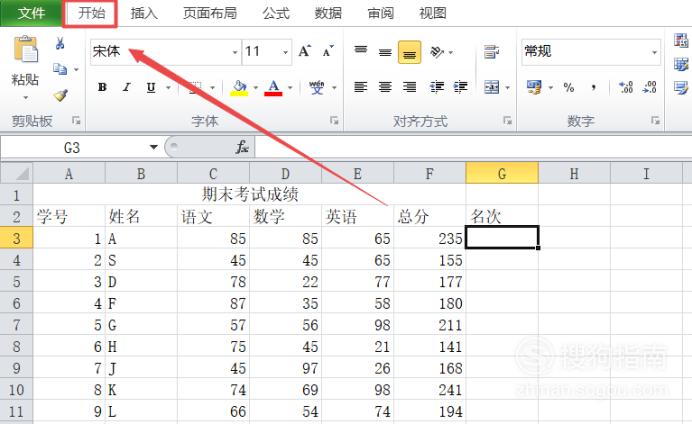Open the font size 11 dropdown
Viewport: 692px width, 424px height.
[x=286, y=52]
